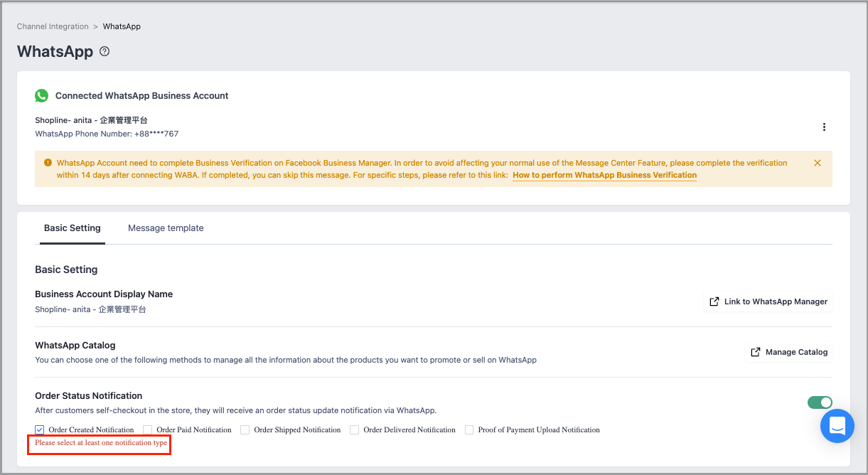Click the WhatsApp Catalog heading

(75, 345)
